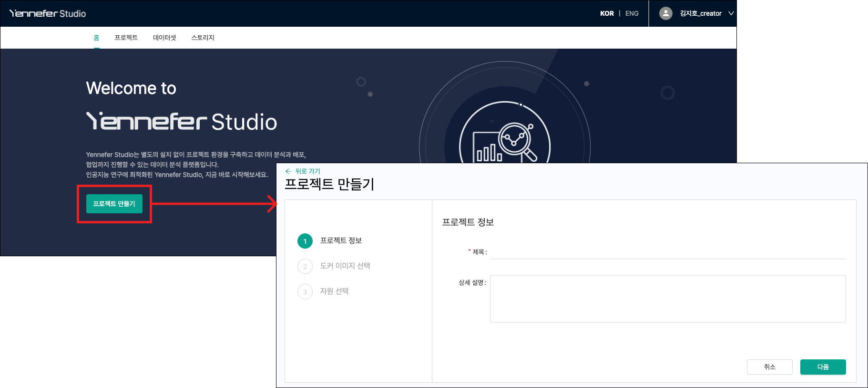Image resolution: width=868 pixels, height=388 pixels.
Task: Open the 프로젝트 tab
Action: [x=126, y=38]
